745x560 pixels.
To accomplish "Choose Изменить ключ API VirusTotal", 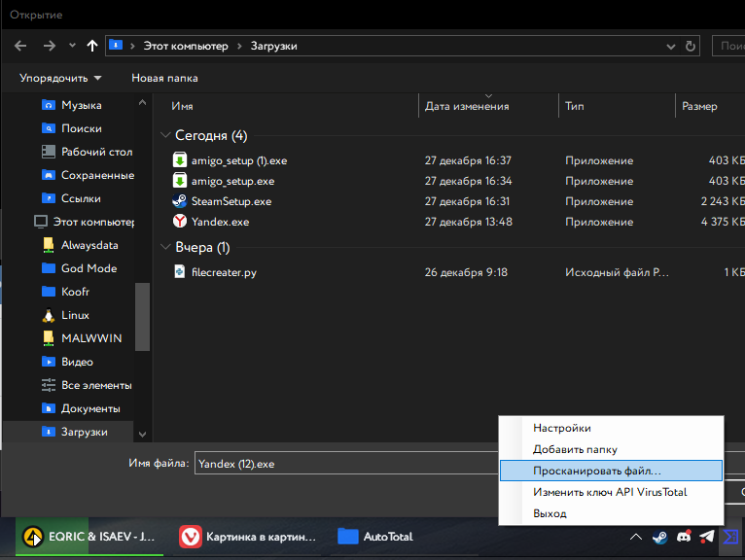I will (x=611, y=492).
